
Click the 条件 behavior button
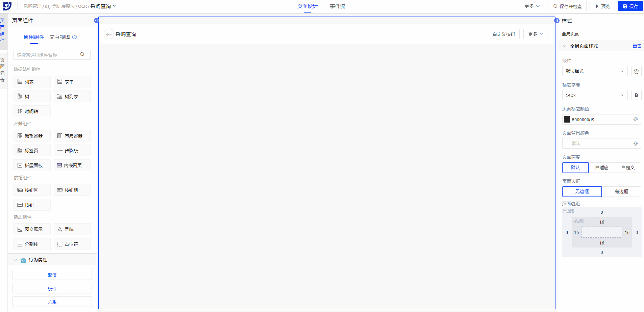[x=52, y=288]
